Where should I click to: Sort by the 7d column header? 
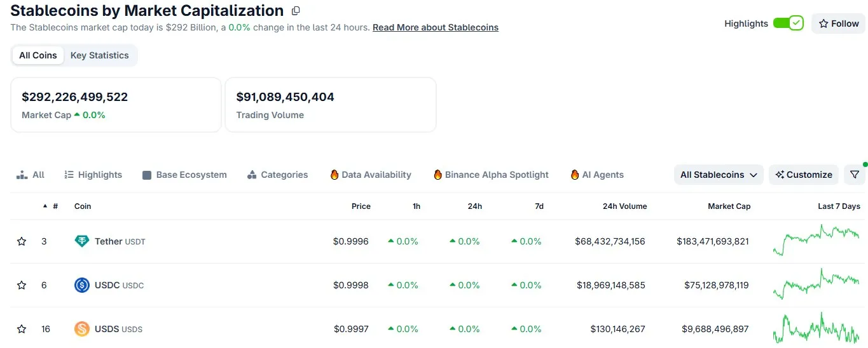539,206
